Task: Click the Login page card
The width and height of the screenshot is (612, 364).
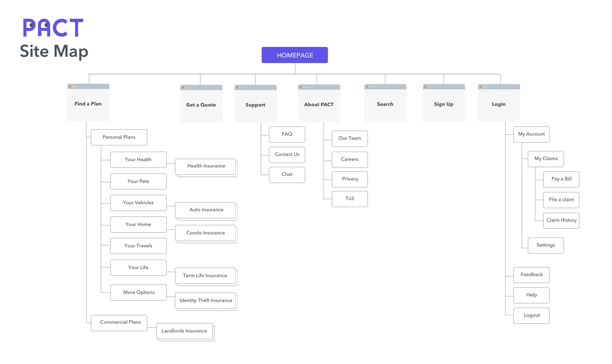Action: (499, 104)
